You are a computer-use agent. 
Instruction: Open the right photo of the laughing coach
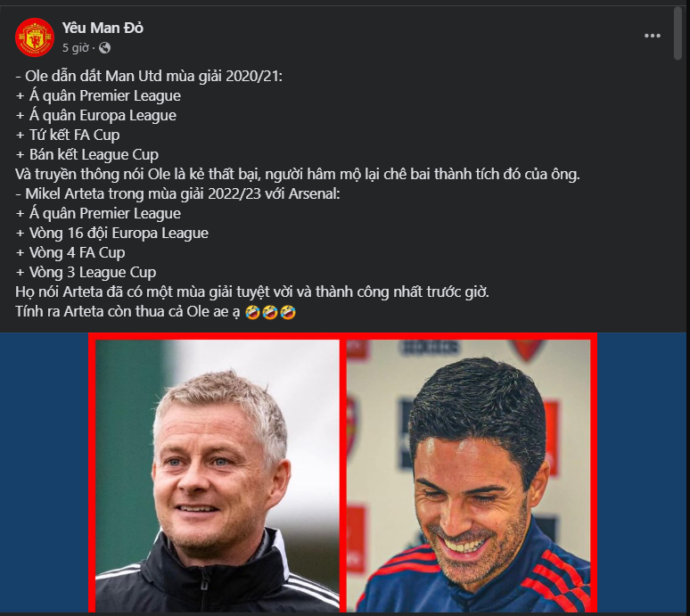pyautogui.click(x=468, y=475)
